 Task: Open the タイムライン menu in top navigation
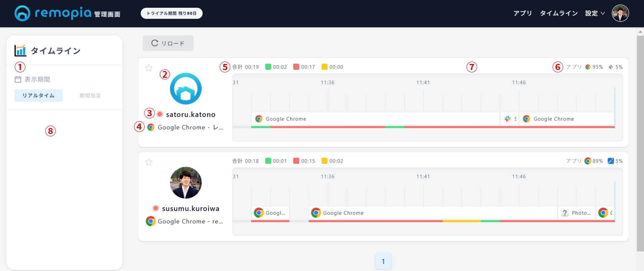(559, 13)
